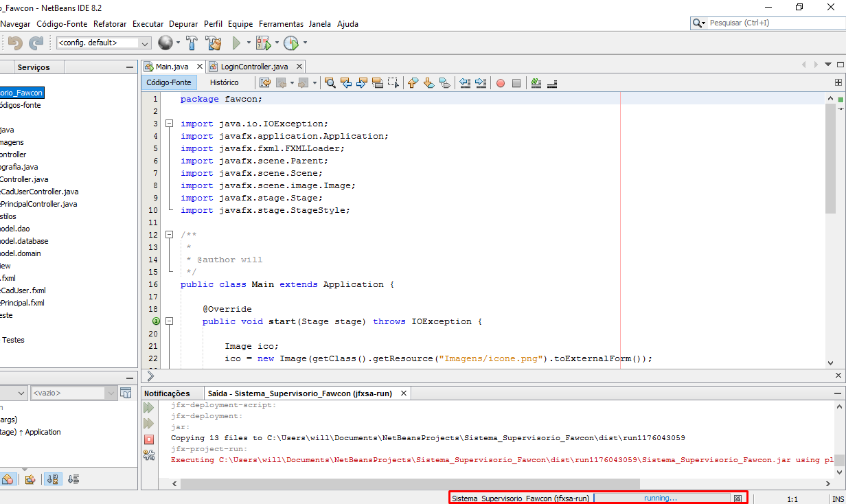Click the Undo arrow icon
The image size is (846, 504).
[14, 43]
